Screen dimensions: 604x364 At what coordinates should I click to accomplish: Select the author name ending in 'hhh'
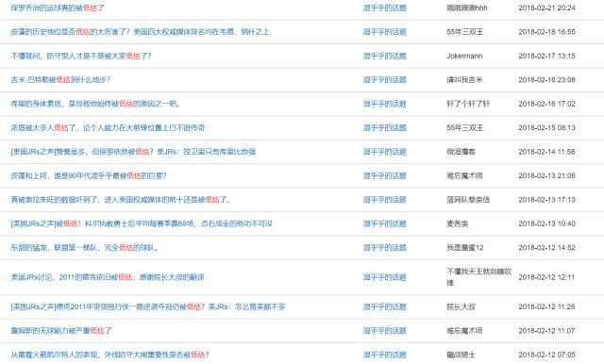(467, 8)
